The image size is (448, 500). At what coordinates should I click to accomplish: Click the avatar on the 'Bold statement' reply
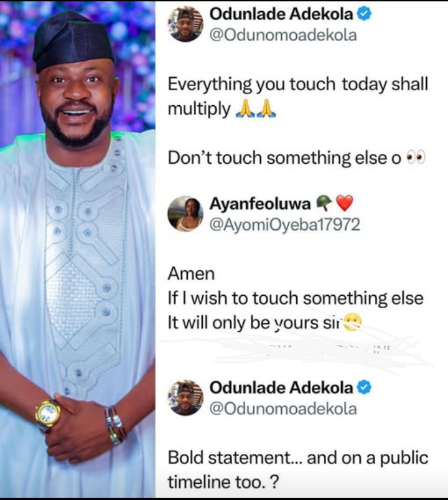click(x=185, y=397)
